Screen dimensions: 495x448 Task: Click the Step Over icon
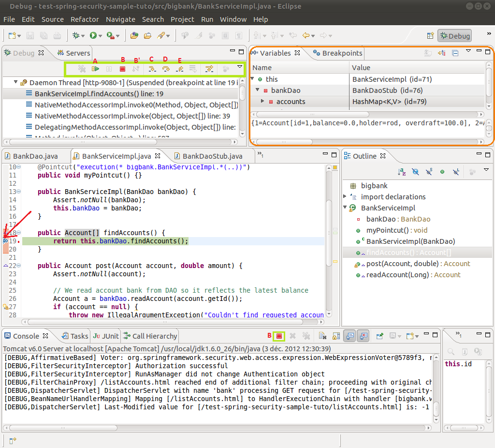coord(166,69)
